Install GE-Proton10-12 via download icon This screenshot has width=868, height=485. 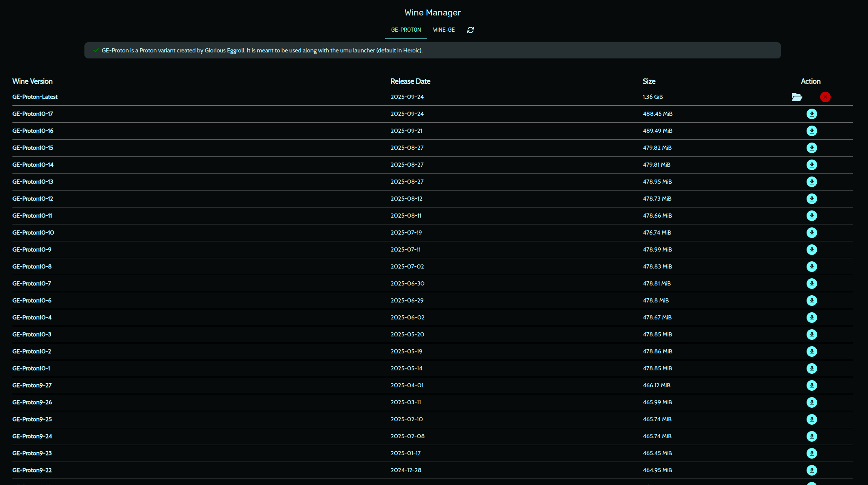[x=811, y=199]
